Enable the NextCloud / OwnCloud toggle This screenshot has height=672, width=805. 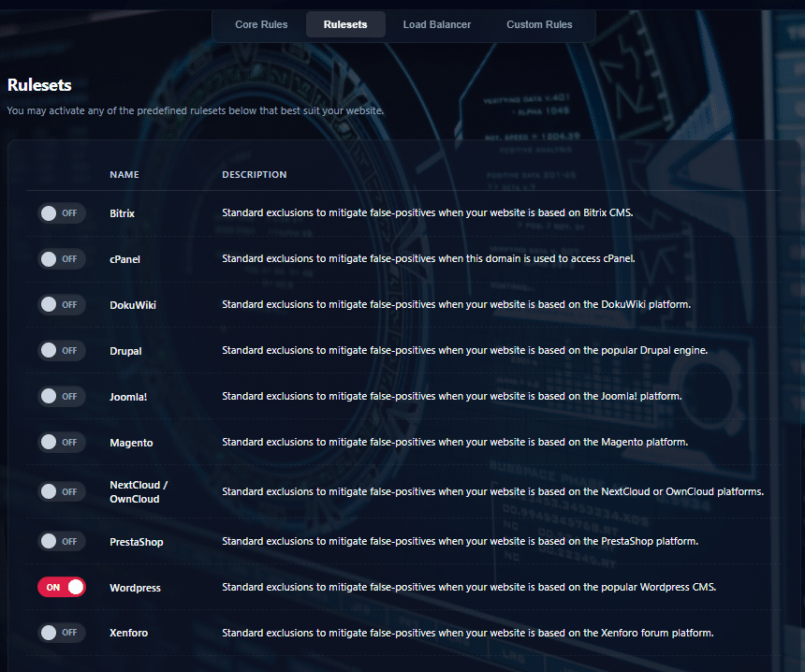click(61, 491)
